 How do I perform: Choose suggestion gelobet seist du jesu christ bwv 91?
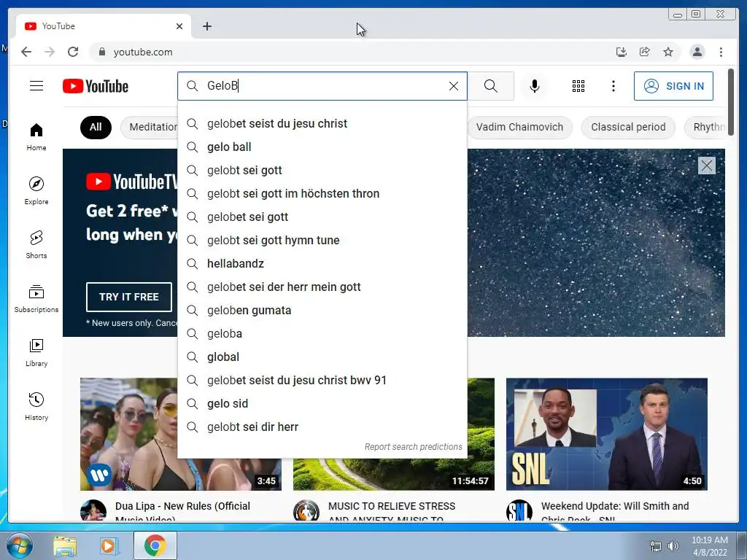pyautogui.click(x=322, y=380)
